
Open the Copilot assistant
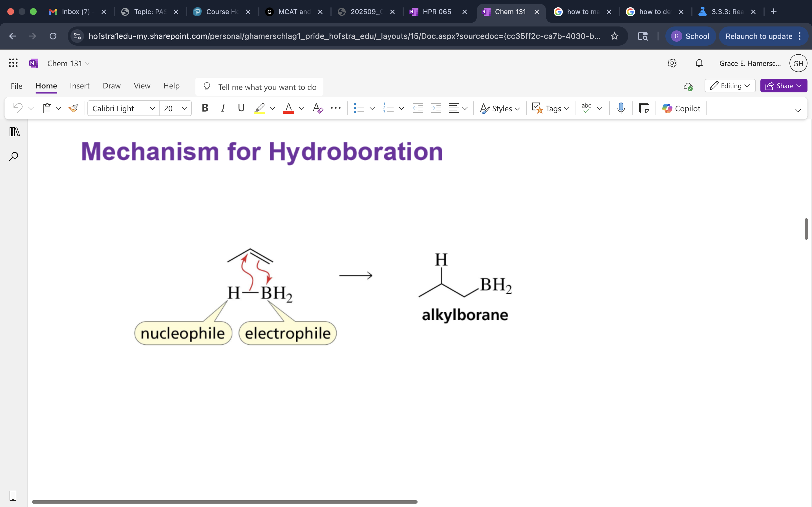coord(681,108)
